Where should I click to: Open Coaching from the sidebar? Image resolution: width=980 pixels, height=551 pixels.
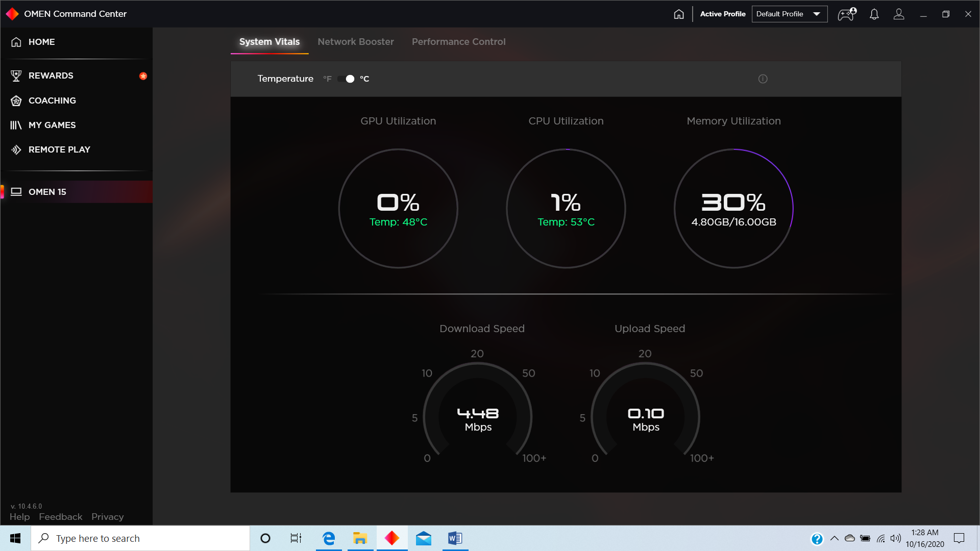click(x=52, y=100)
